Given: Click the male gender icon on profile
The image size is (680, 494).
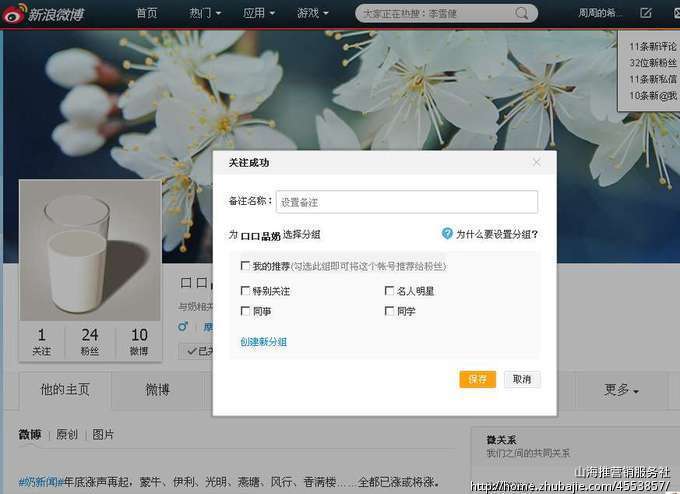Looking at the screenshot, I should [x=183, y=326].
